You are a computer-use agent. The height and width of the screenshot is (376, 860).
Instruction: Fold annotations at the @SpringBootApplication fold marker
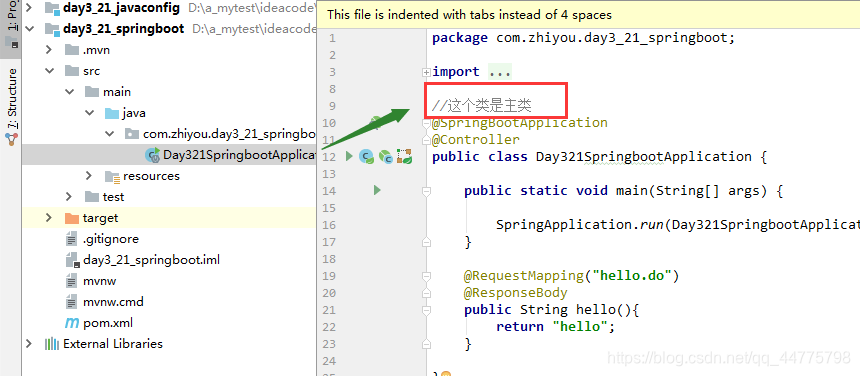[x=426, y=123]
